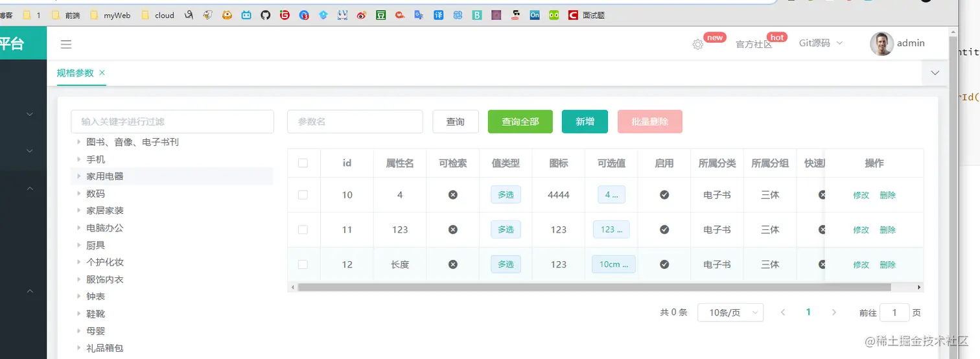
Task: Open the blue 译 translator bookmark icon
Action: 439,15
